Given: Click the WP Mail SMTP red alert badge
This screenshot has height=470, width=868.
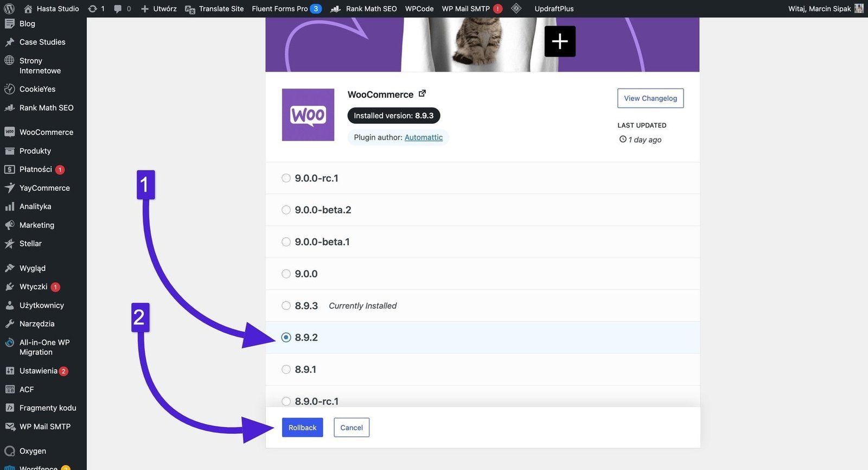Looking at the screenshot, I should point(497,9).
